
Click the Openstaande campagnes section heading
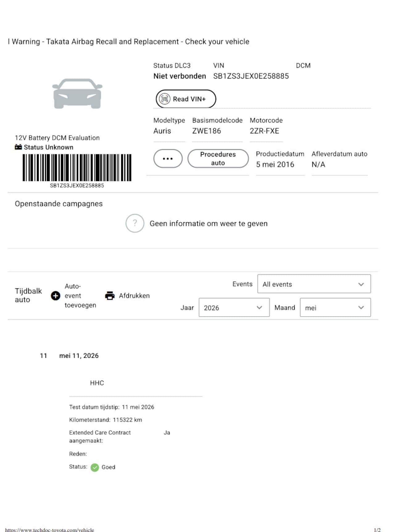click(x=59, y=204)
